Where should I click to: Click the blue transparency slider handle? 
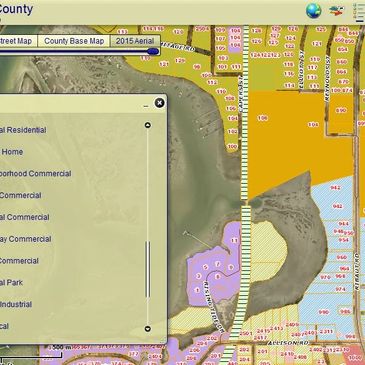point(153,51)
